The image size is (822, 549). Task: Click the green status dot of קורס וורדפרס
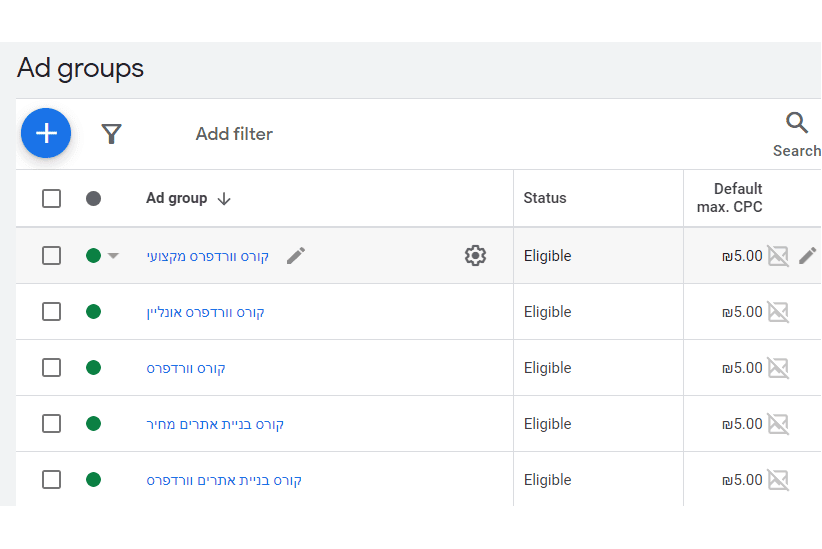pos(93,368)
